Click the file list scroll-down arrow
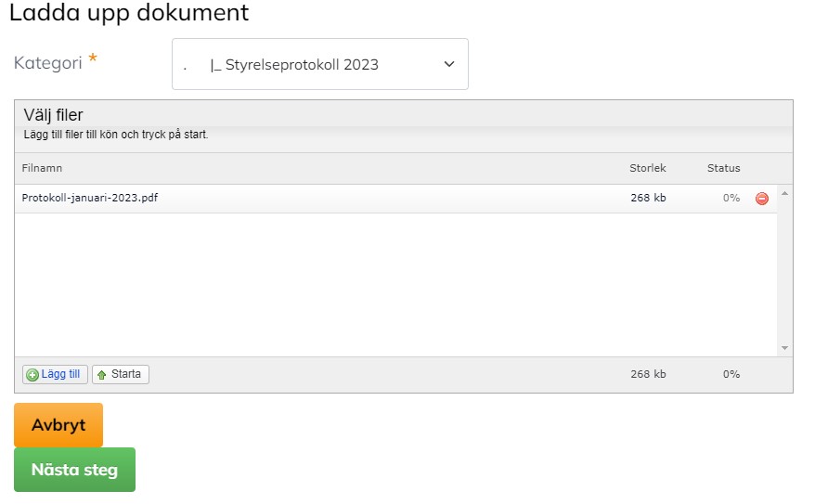The image size is (815, 504). [x=784, y=348]
